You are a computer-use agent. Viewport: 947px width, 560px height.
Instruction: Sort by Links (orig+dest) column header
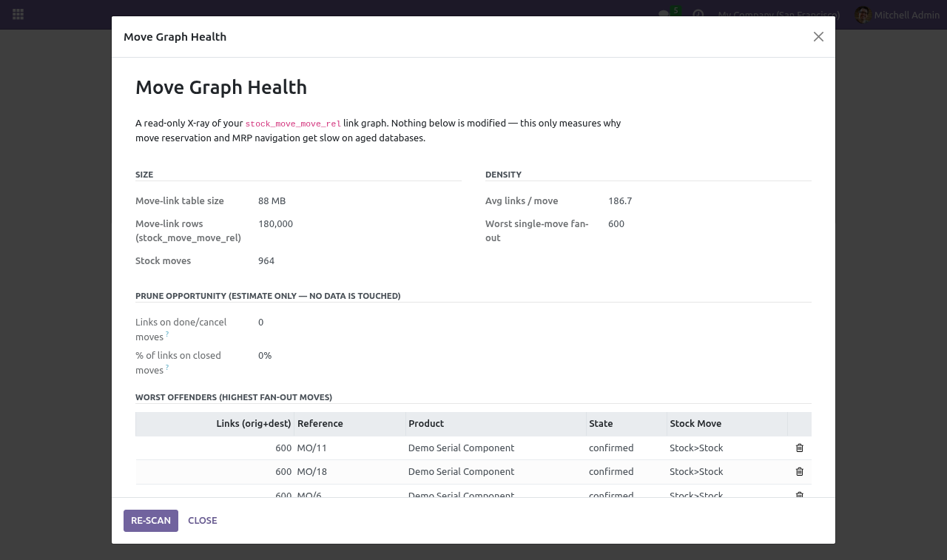(x=215, y=424)
